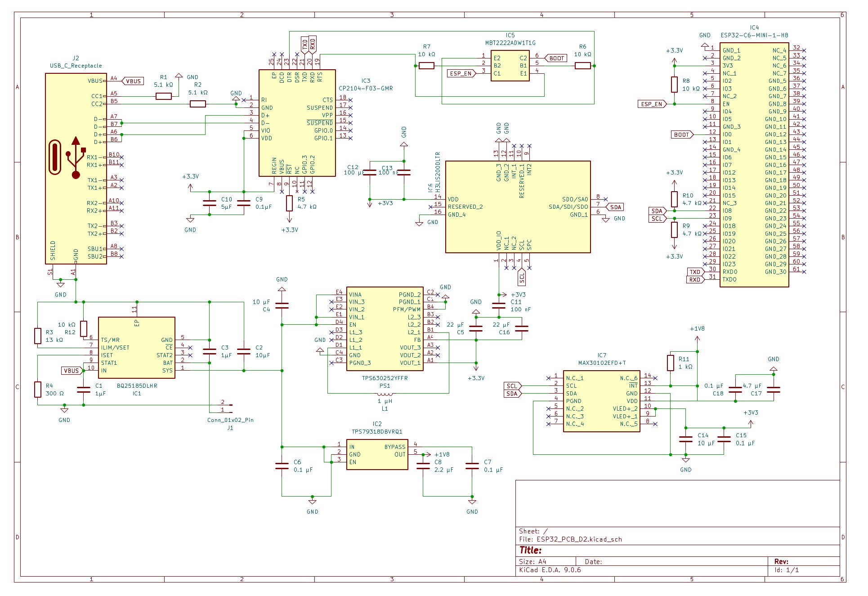The image size is (868, 596).
Task: Select the VBUS label at J2 pin A4
Action: (x=133, y=81)
